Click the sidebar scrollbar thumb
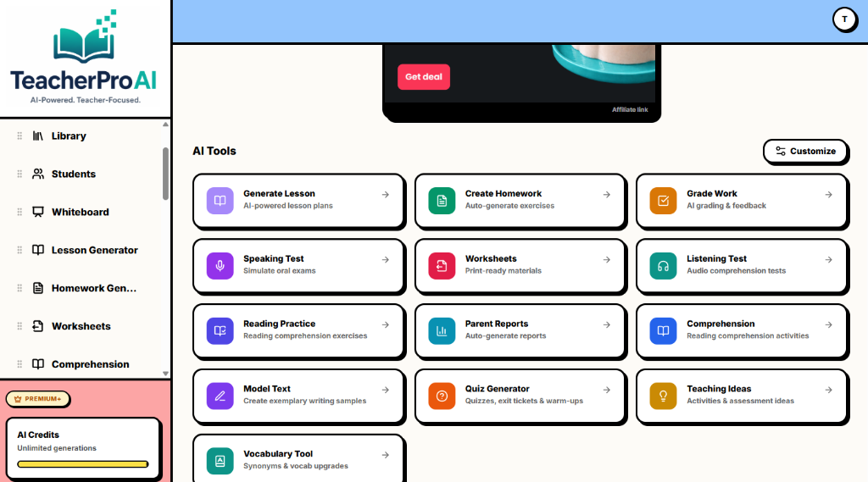The height and width of the screenshot is (482, 868). point(165,174)
